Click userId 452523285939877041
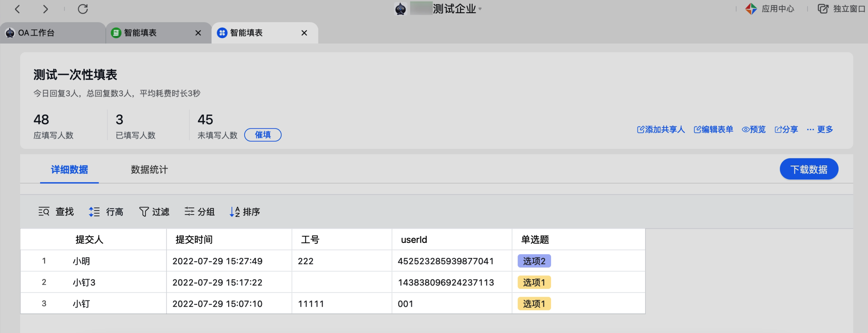 pyautogui.click(x=446, y=261)
